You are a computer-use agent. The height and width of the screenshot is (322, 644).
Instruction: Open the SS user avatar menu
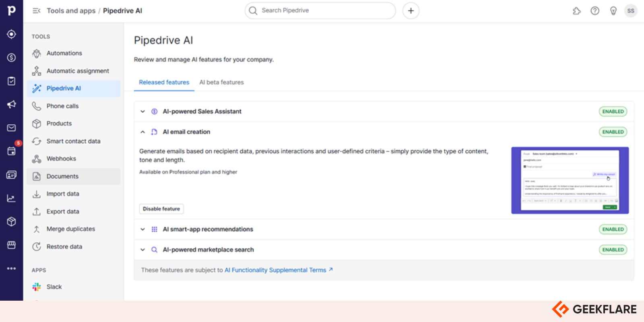tap(631, 11)
